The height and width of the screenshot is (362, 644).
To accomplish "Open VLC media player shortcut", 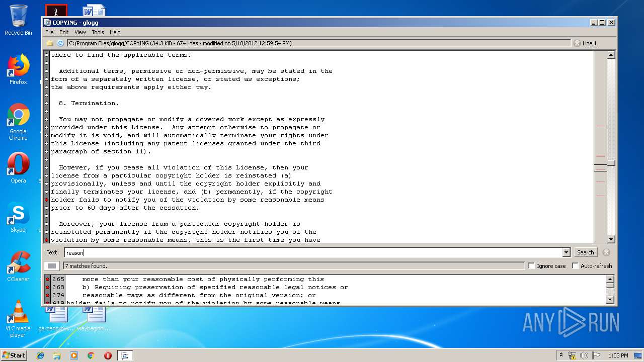I will coord(18,318).
